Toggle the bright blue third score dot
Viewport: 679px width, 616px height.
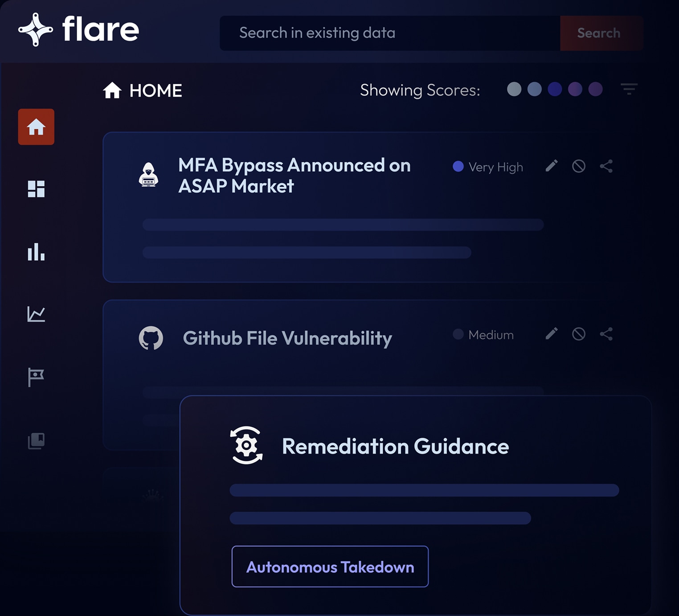point(555,89)
